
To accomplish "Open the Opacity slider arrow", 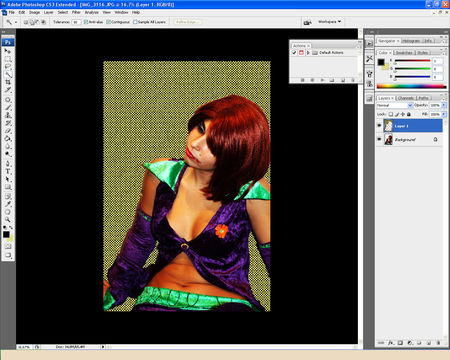I will 444,105.
